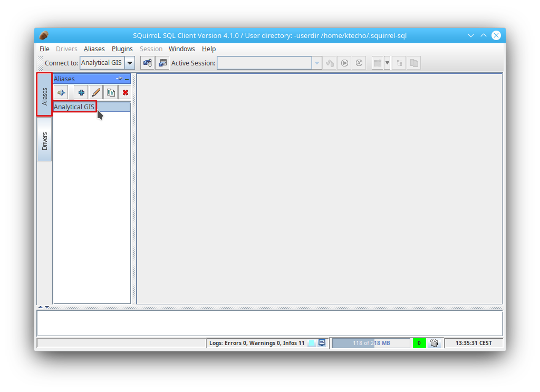Delete the selected alias with red X
This screenshot has height=392, width=540.
coord(125,92)
